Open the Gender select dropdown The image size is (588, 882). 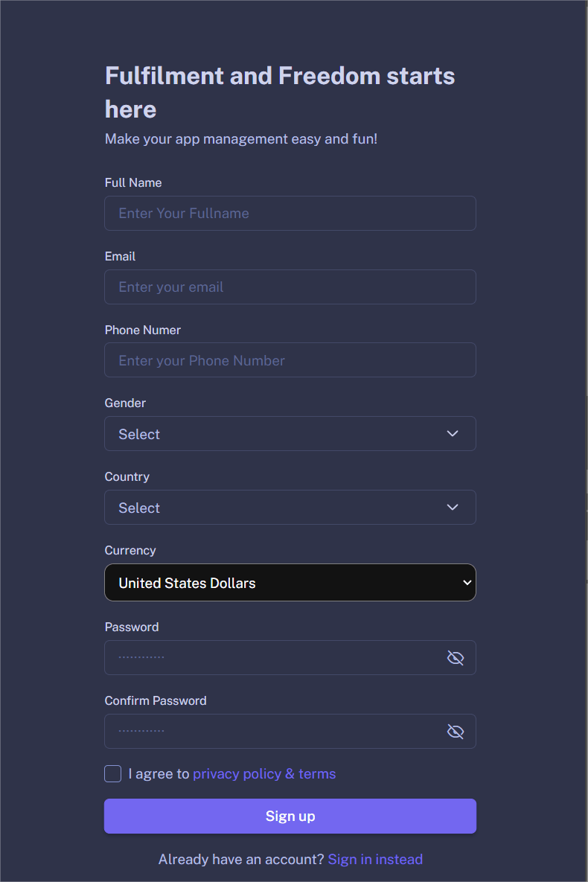tap(290, 434)
